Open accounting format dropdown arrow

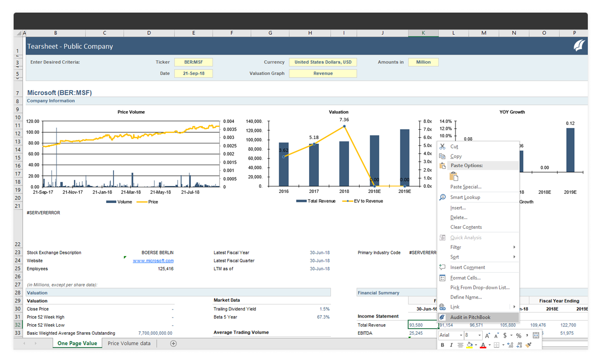point(512,335)
